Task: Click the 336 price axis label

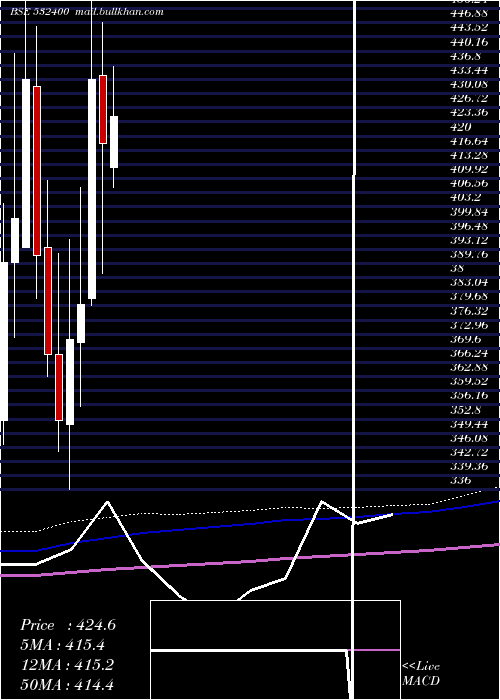Action: 461,480
